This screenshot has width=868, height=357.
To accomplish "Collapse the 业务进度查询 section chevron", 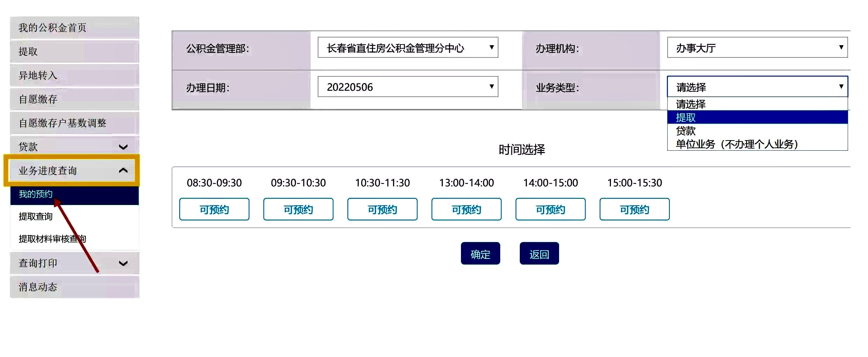I will [123, 171].
